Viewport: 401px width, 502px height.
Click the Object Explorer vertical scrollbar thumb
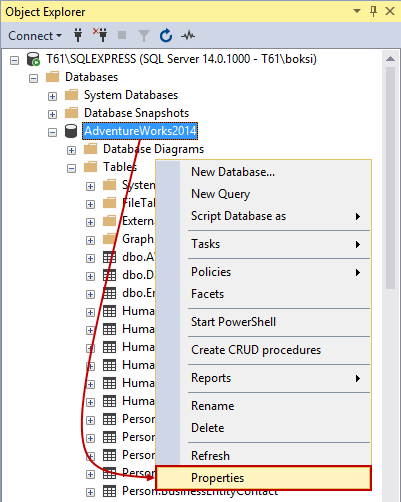(x=390, y=178)
